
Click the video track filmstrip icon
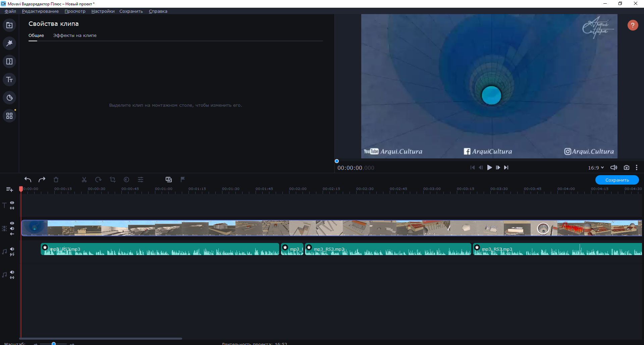click(4, 229)
